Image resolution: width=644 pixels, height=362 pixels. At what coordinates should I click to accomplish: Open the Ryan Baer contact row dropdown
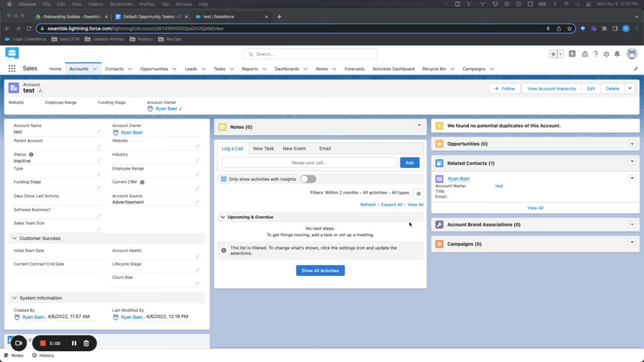632,178
